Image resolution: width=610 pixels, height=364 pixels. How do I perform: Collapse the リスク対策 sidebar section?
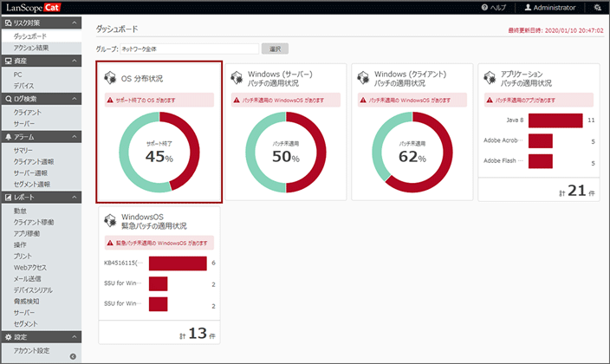click(x=74, y=23)
